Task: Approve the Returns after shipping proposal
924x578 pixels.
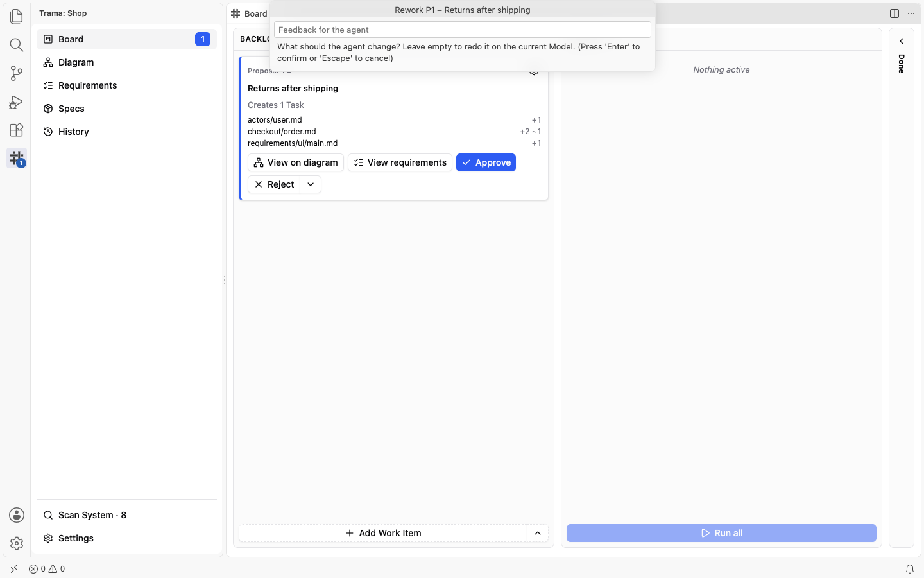Action: point(486,162)
